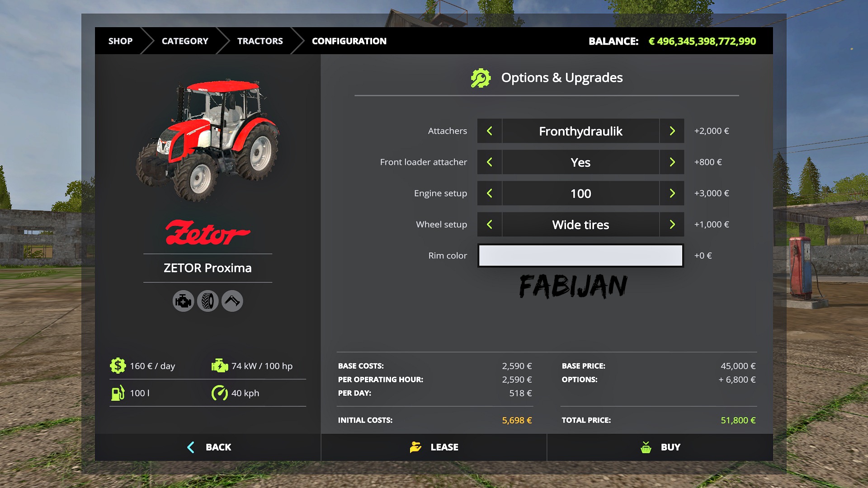868x488 pixels.
Task: Click the LEASE button
Action: point(434,447)
